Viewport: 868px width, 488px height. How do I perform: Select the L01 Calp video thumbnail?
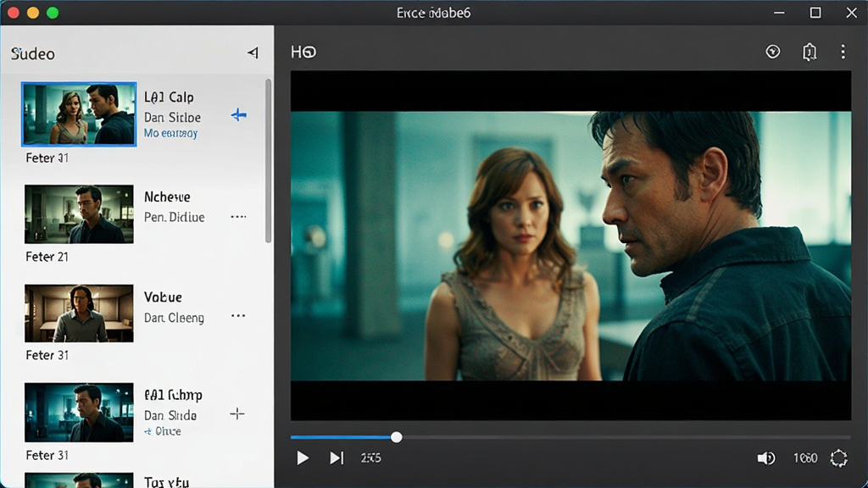[79, 114]
